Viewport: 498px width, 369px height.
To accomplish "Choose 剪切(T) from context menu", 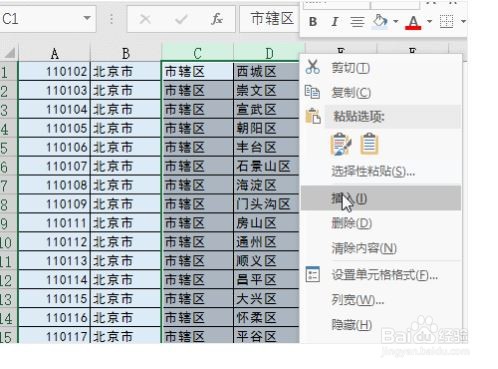I will coord(350,68).
